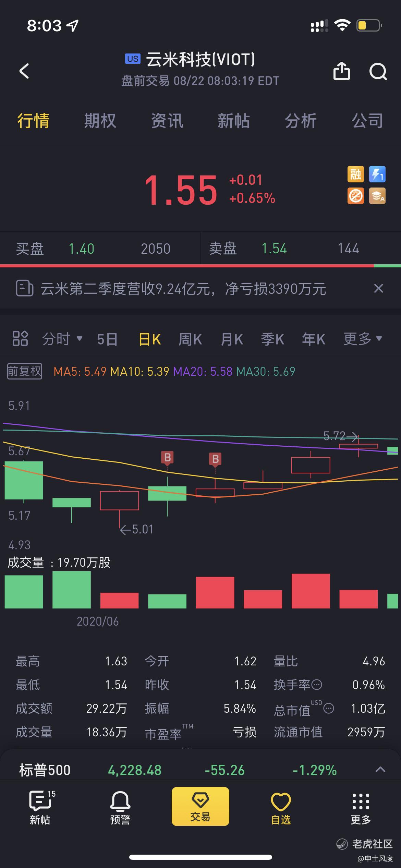
Task: Select the 5日 chart period
Action: [107, 339]
